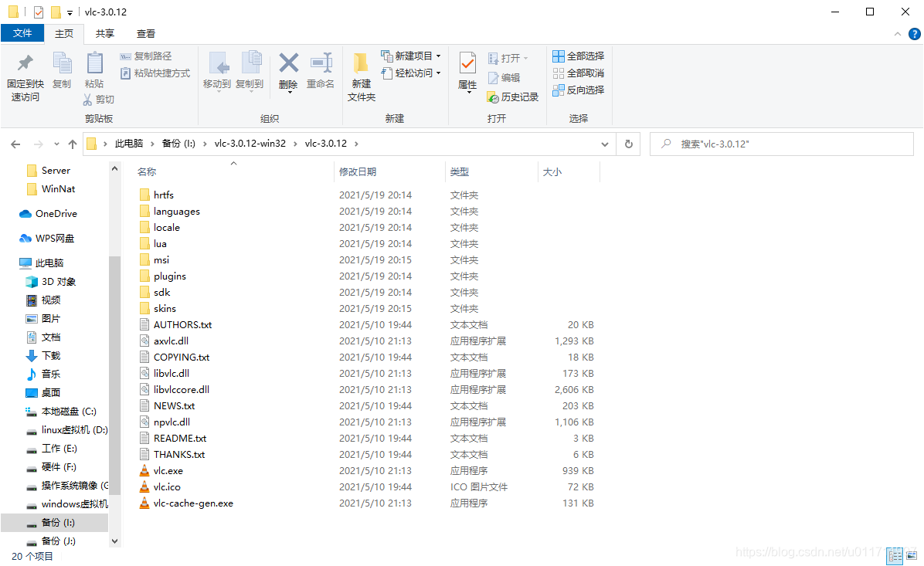Select the vlc.exe cone icon
Viewport: 924px width, 566px height.
pyautogui.click(x=144, y=470)
